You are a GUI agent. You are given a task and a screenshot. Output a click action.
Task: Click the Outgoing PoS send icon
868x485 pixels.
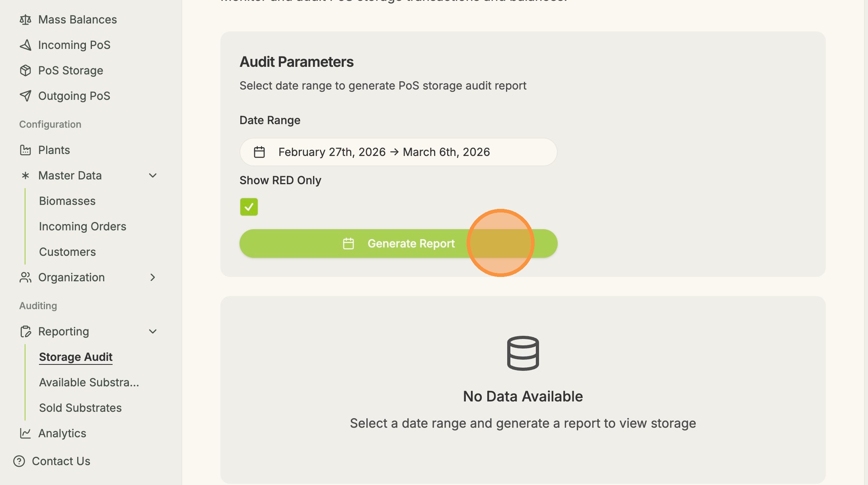(x=25, y=96)
